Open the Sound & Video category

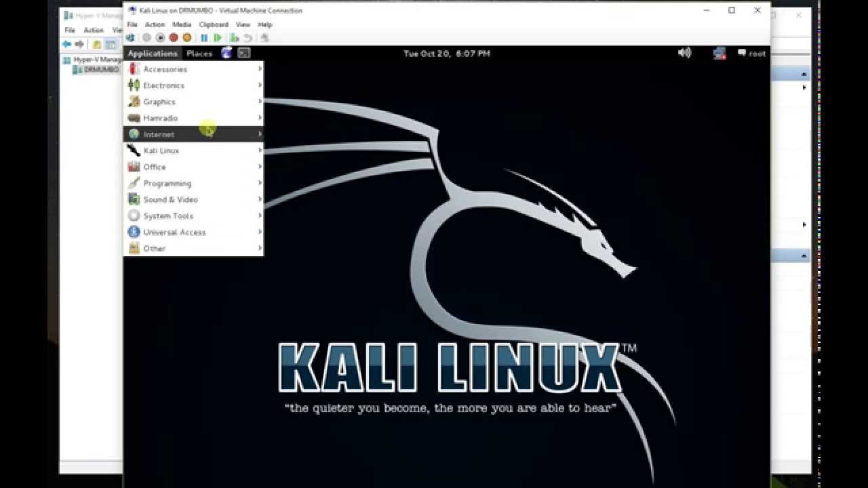(193, 199)
